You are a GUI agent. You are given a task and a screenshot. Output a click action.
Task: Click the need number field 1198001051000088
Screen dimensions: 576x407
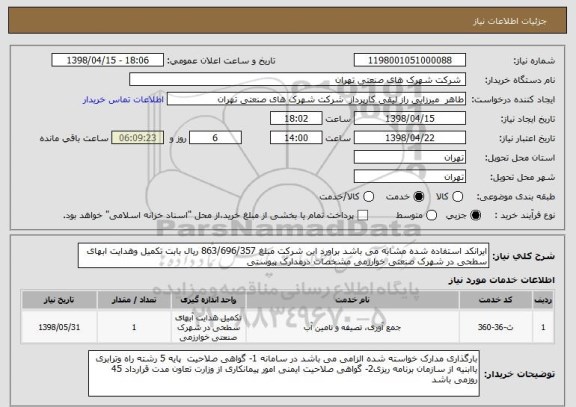coord(410,60)
